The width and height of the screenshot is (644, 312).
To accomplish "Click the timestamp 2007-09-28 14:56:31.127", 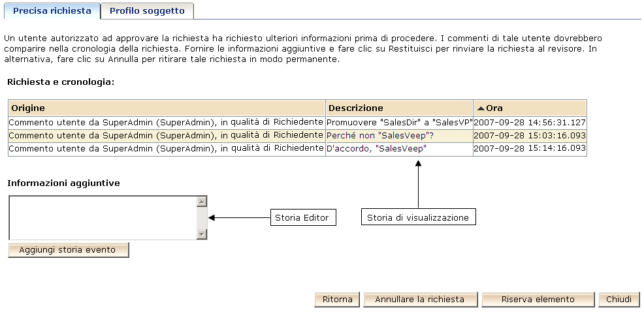I will point(530,122).
